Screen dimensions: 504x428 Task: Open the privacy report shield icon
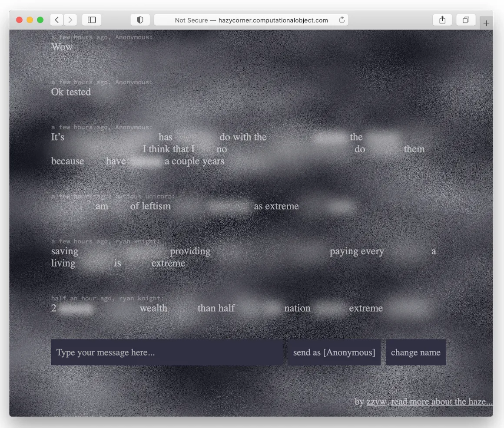[x=140, y=20]
